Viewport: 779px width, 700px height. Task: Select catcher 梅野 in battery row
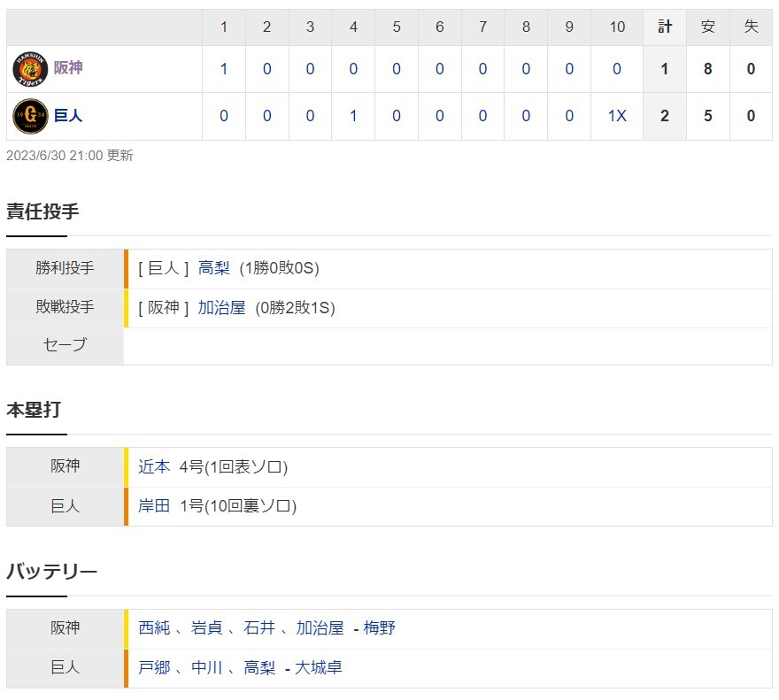380,628
